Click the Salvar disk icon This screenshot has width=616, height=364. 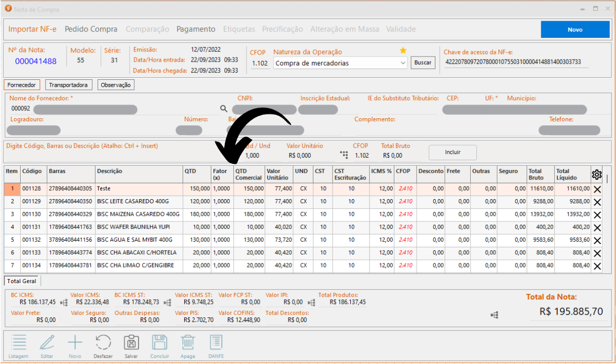point(131,342)
